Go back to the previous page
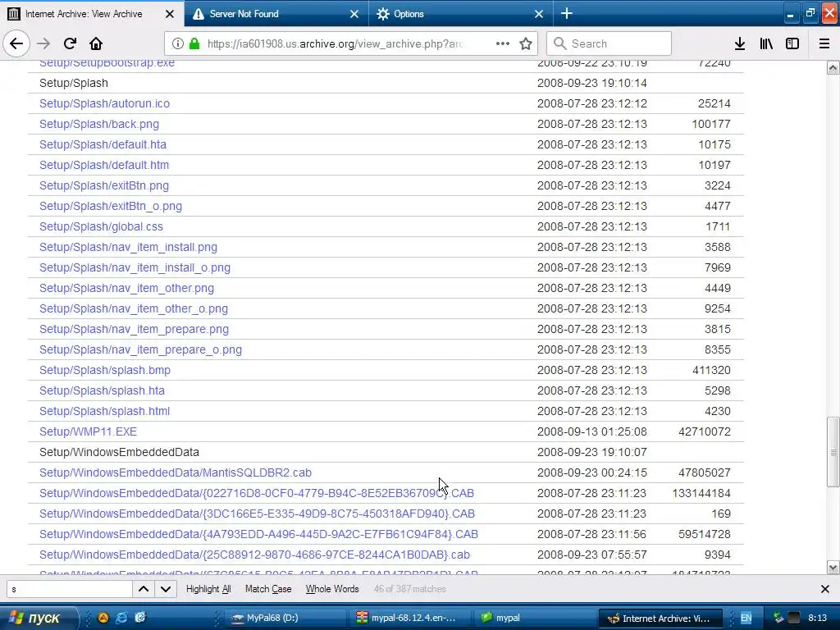 pyautogui.click(x=16, y=43)
